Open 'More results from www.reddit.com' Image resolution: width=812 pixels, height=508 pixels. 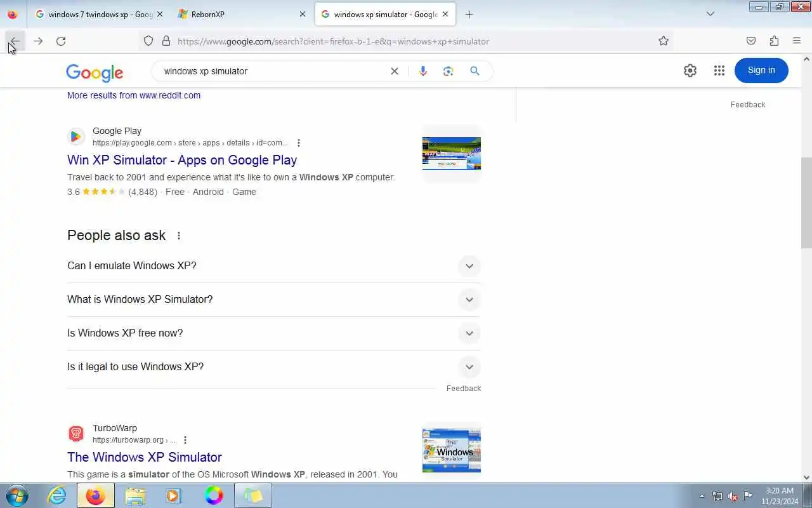coord(134,95)
